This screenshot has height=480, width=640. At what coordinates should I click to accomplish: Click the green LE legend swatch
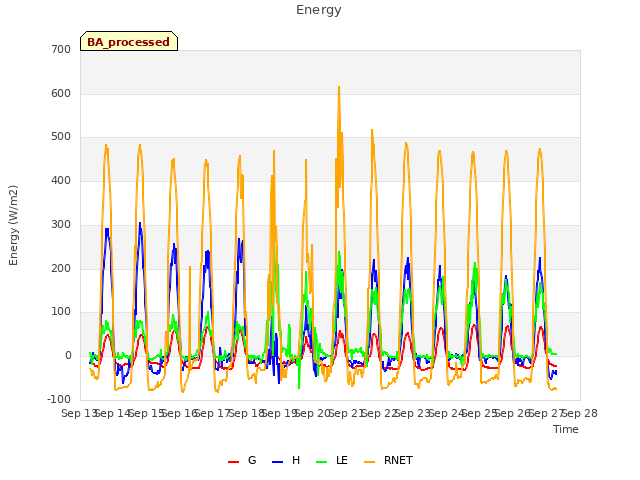click(x=322, y=462)
